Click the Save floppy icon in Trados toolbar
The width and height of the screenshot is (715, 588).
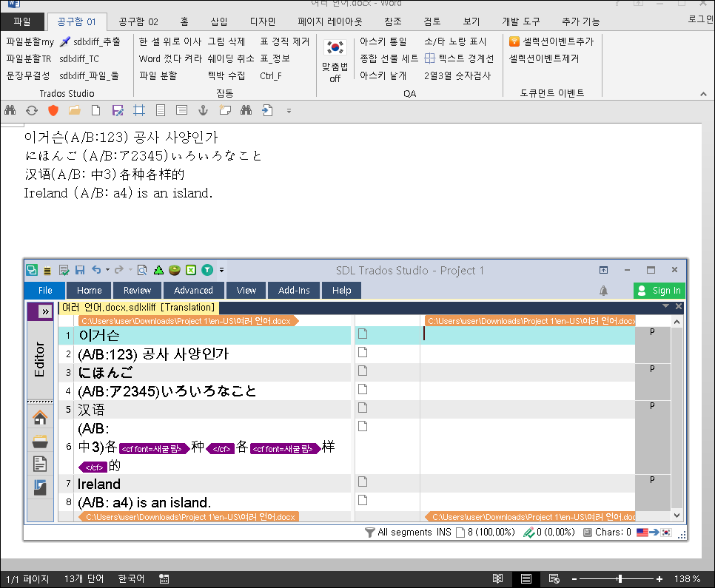pos(80,270)
